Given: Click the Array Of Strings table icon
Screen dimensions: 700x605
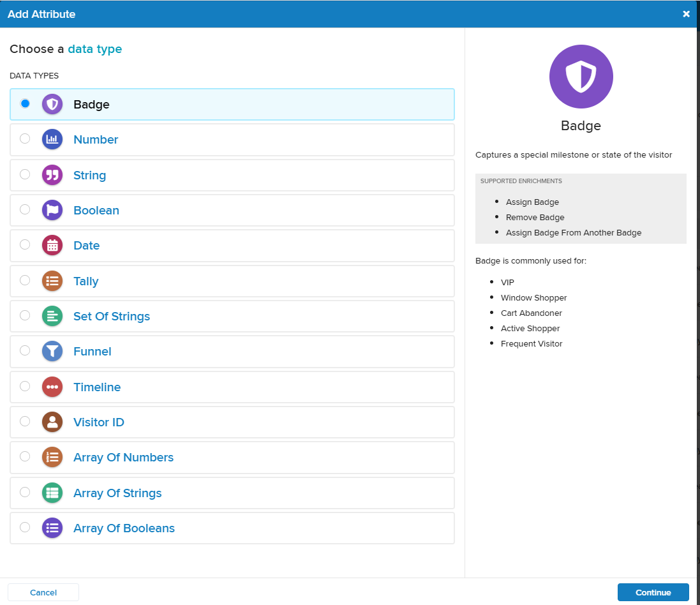Looking at the screenshot, I should click(52, 493).
